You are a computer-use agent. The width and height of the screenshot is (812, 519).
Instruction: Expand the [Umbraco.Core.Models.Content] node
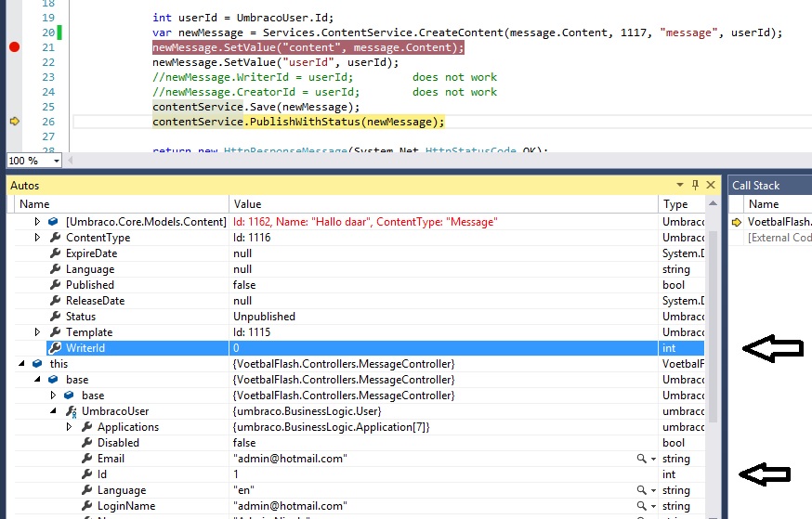tap(37, 222)
